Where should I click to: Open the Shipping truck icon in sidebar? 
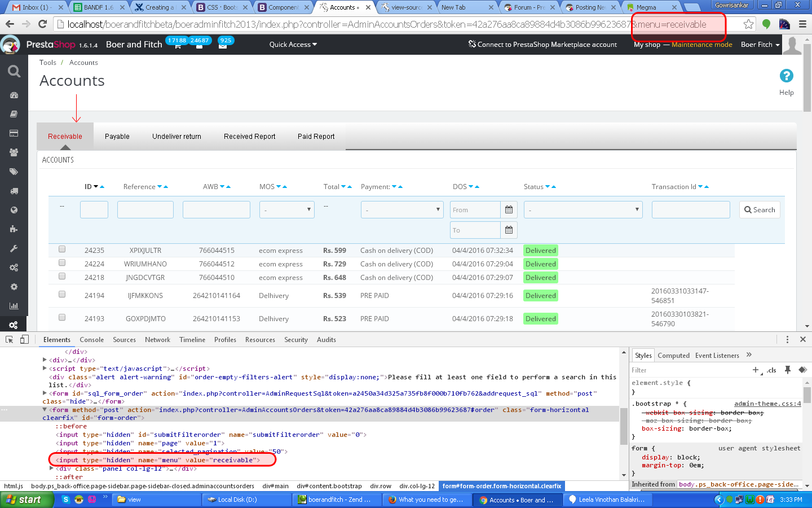(14, 191)
